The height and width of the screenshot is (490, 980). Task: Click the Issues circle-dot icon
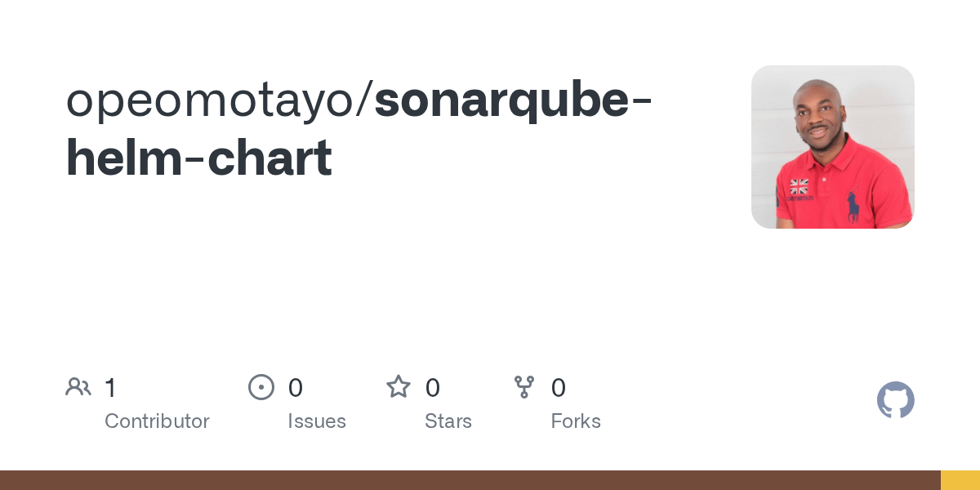tap(261, 387)
